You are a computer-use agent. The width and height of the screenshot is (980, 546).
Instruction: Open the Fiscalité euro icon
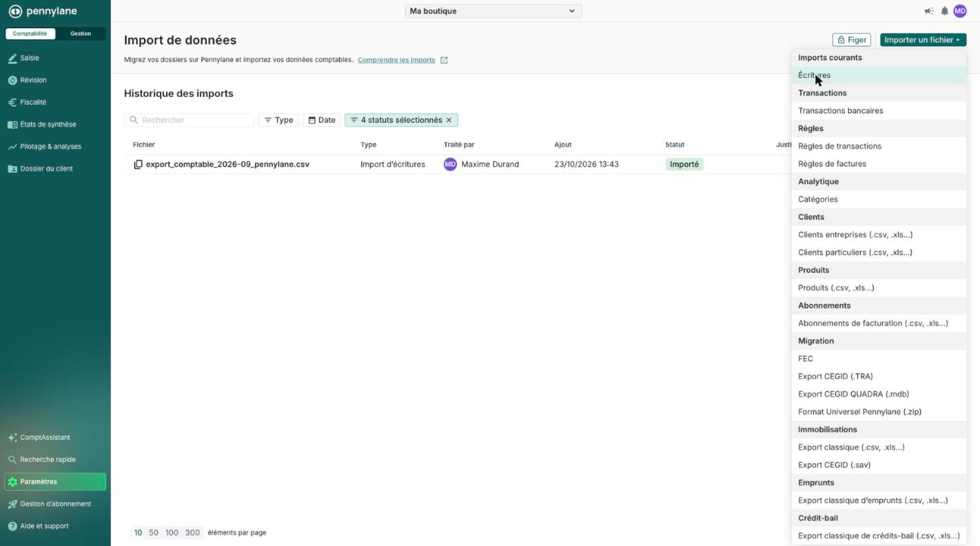click(12, 102)
